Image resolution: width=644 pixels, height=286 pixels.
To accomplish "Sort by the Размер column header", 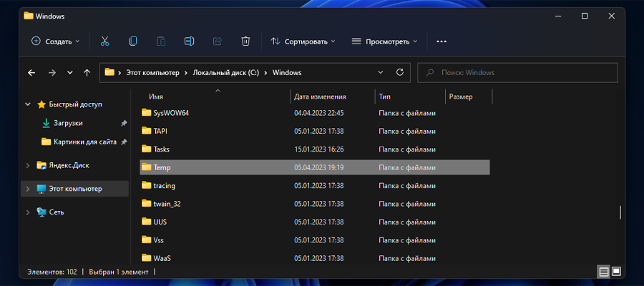I will coord(461,97).
